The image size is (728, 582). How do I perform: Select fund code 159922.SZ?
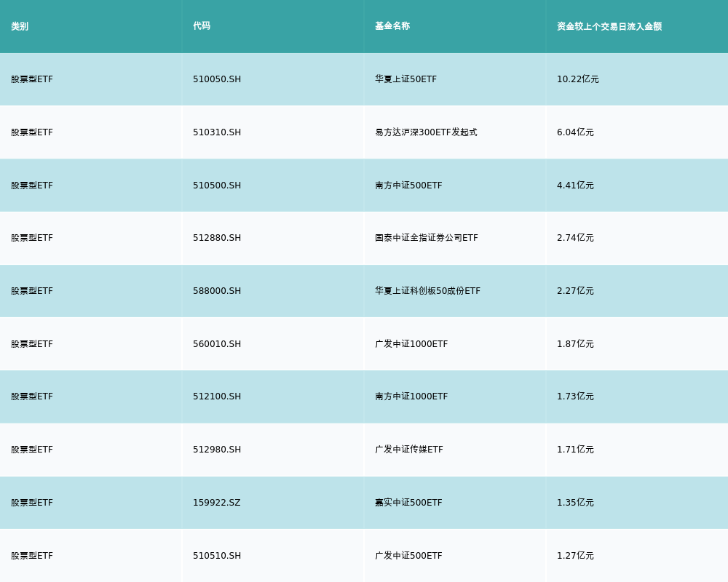(x=217, y=503)
